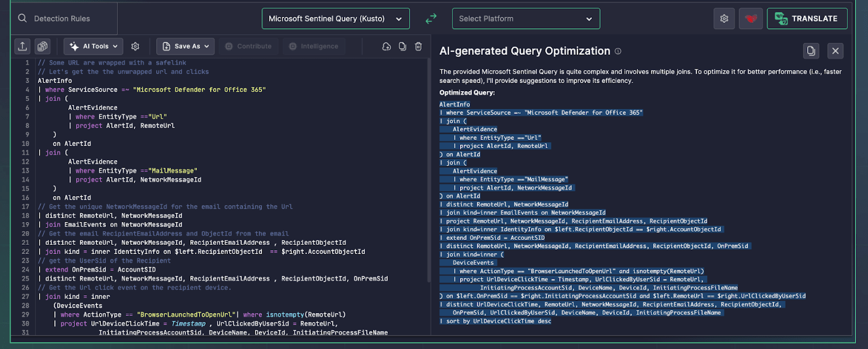Click '(DeviceEvents' on editor line 28
This screenshot has height=349, width=868.
78,306
